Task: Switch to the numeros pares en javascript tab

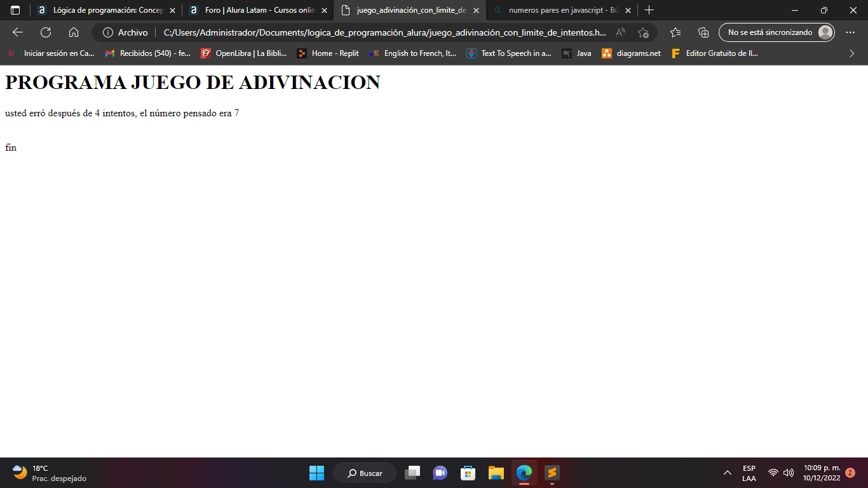Action: click(562, 10)
